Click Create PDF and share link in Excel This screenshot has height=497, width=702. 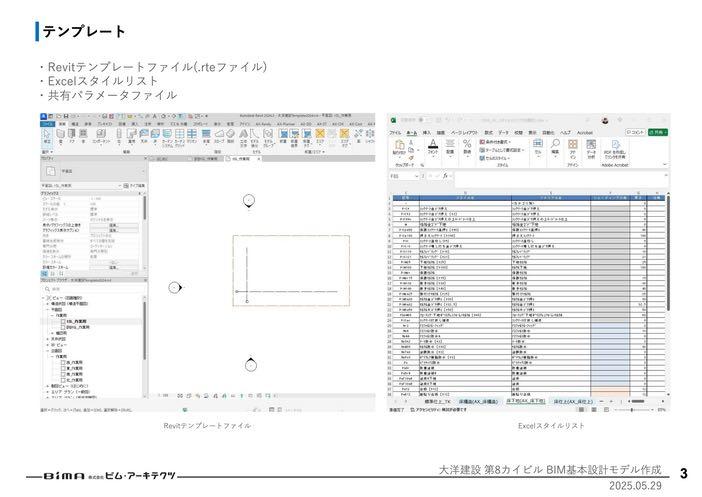coord(615,149)
